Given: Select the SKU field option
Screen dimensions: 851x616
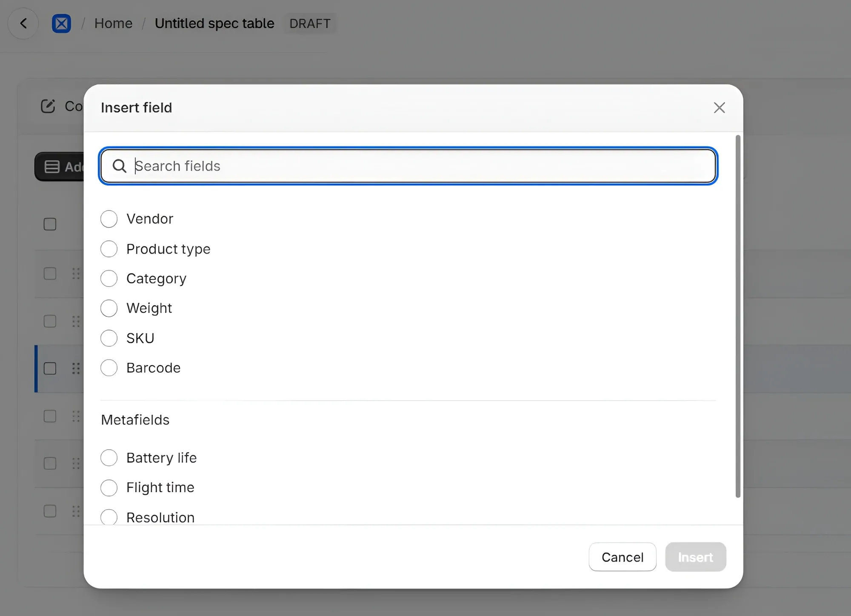Looking at the screenshot, I should pyautogui.click(x=109, y=338).
